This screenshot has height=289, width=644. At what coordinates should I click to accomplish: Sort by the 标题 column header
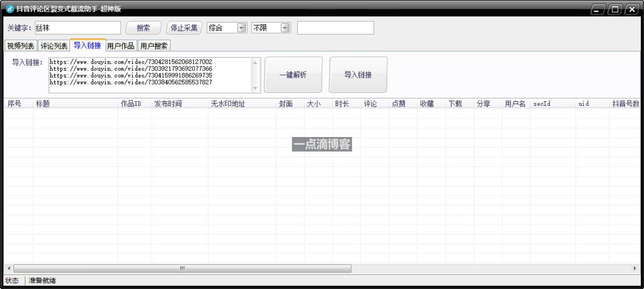(75, 104)
